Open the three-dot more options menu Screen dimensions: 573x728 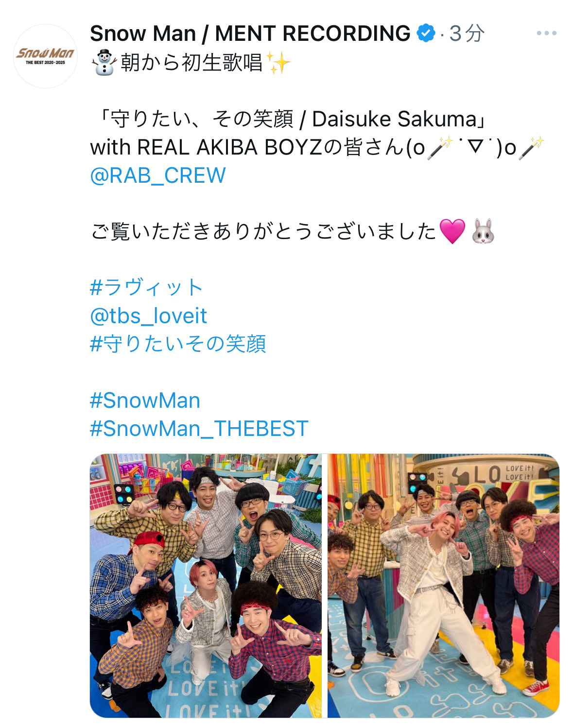(546, 33)
